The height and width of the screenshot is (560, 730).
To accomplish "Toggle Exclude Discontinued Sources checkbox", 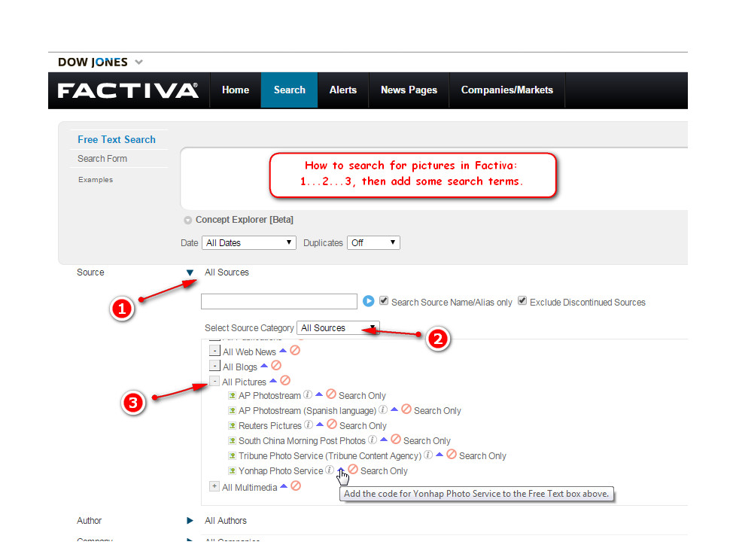I will point(522,301).
